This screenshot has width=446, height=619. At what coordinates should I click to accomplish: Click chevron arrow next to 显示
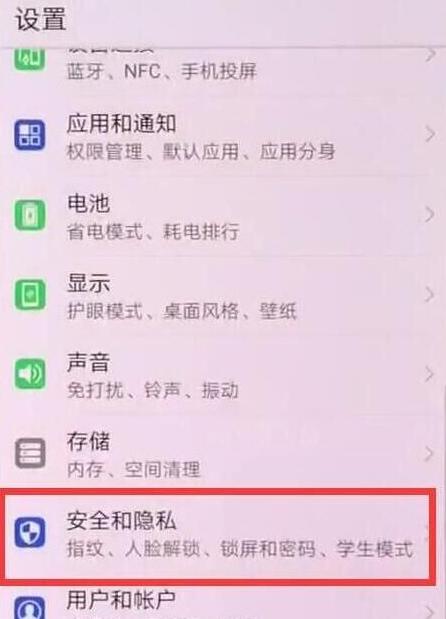(x=429, y=295)
